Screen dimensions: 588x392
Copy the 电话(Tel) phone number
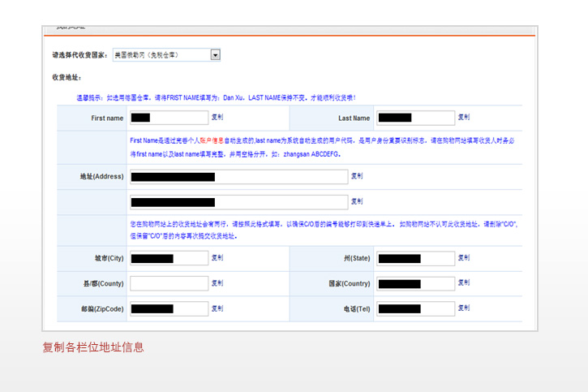click(x=464, y=308)
